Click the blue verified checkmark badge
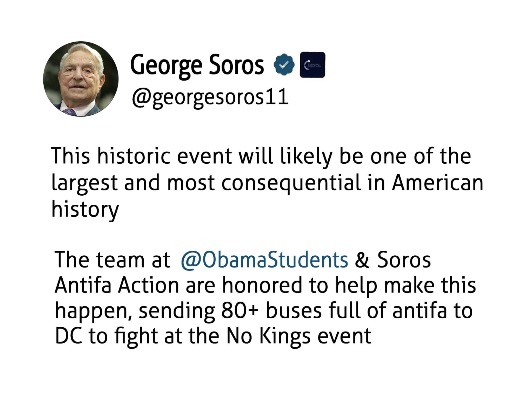 point(284,65)
